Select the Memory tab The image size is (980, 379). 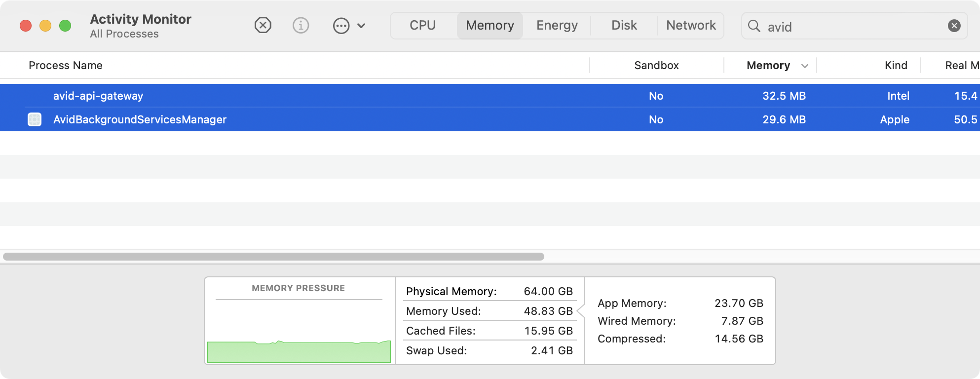pos(490,25)
